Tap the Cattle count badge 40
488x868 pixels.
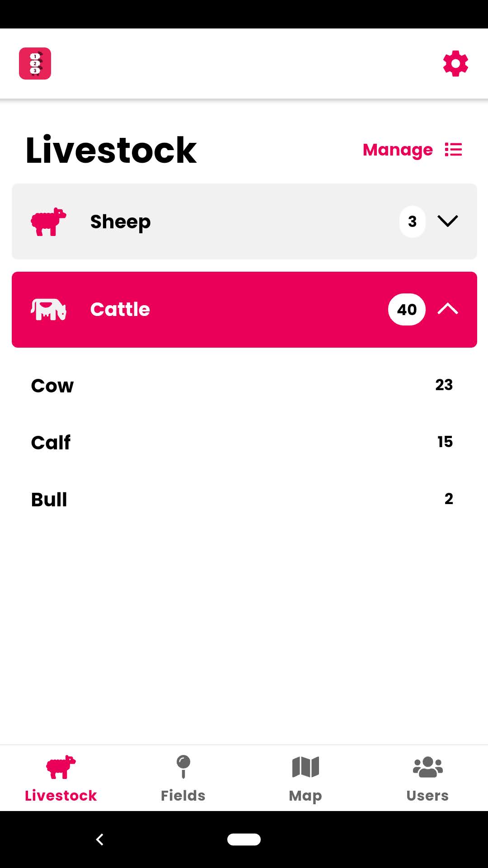click(407, 310)
